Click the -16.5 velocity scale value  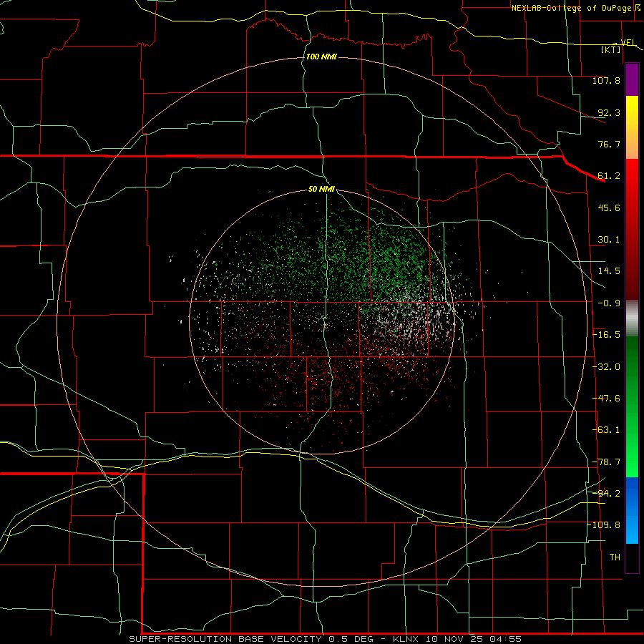coord(606,335)
